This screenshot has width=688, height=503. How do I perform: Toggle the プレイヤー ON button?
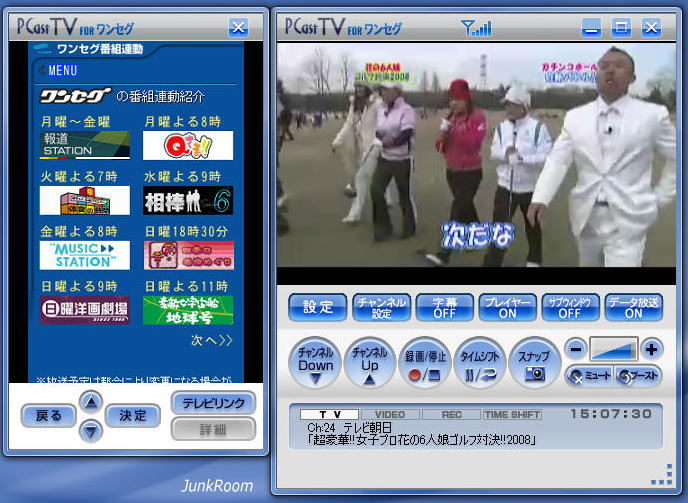click(508, 307)
